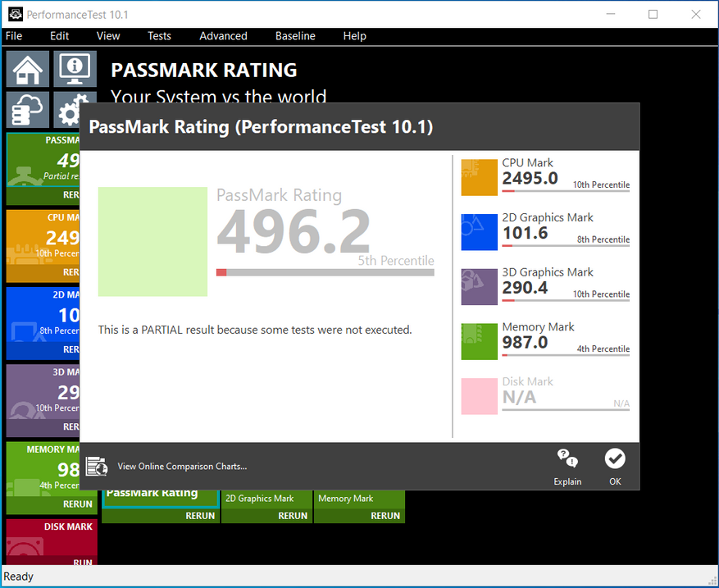Click the 3D Graphics Mark value 290.4
Viewport: 719px width, 588px height.
525,288
